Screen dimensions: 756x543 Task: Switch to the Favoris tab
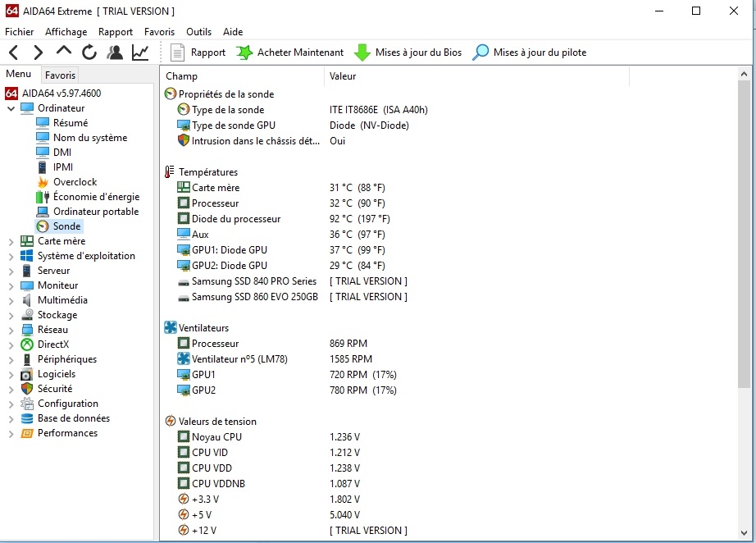(x=60, y=75)
